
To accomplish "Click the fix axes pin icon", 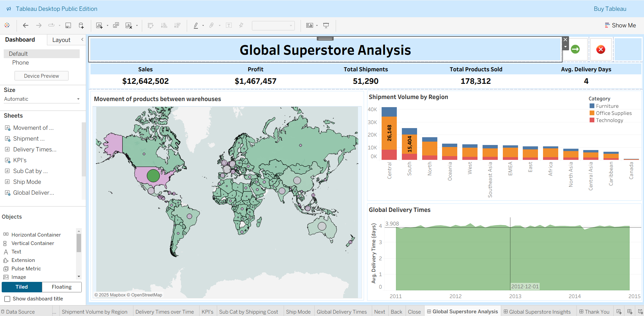I will point(241,25).
